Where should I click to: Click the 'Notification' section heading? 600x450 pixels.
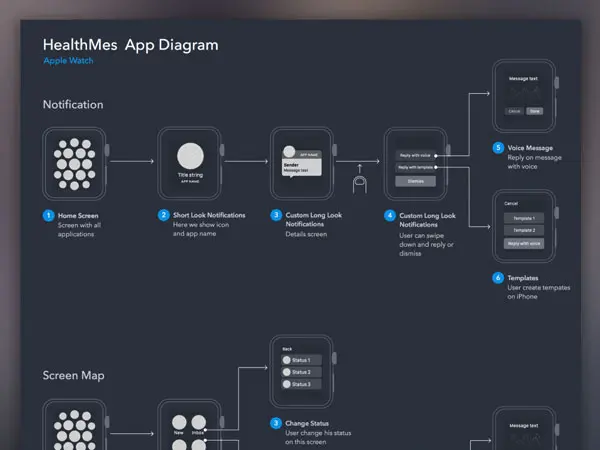point(73,104)
